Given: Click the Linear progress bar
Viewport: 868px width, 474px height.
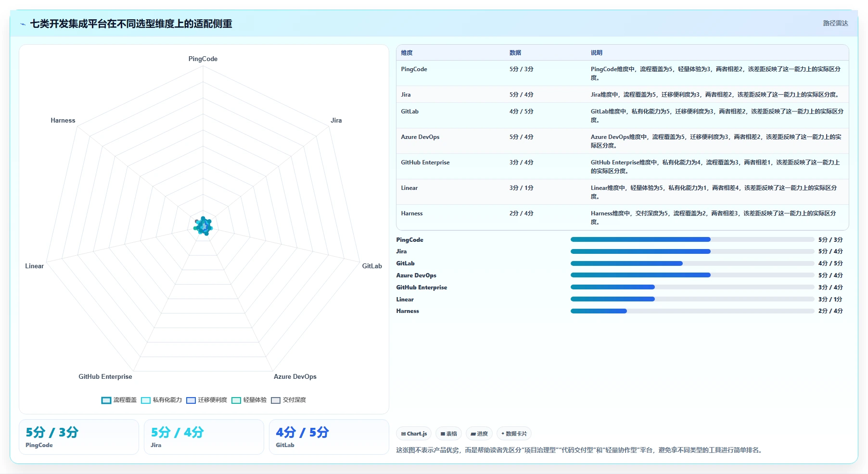Looking at the screenshot, I should click(692, 299).
